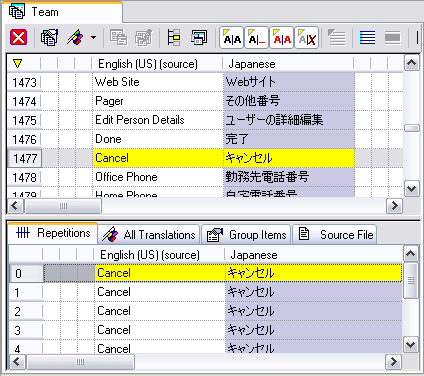Click the team documents icon in toolbar

49,37
